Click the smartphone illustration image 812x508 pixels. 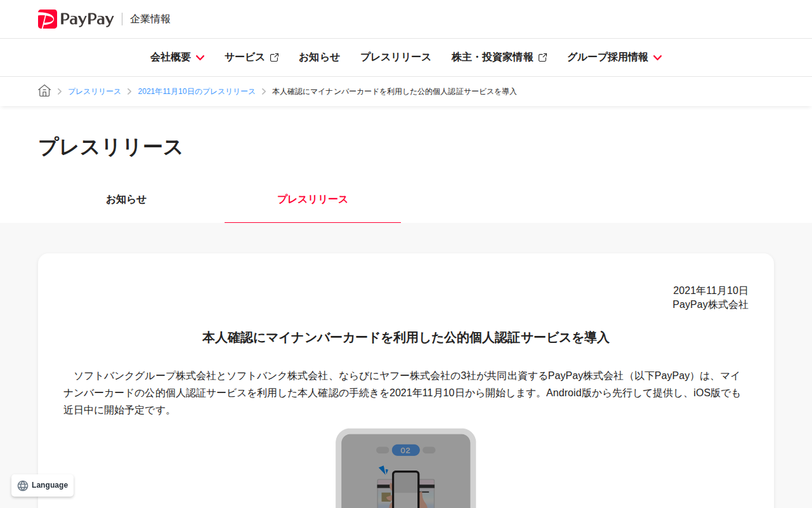click(406, 468)
